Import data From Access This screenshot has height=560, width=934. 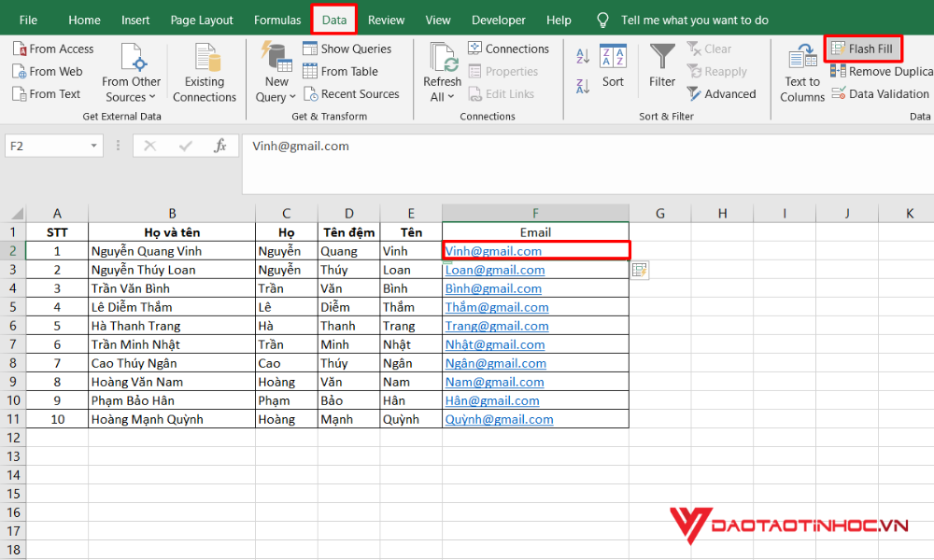pos(53,49)
